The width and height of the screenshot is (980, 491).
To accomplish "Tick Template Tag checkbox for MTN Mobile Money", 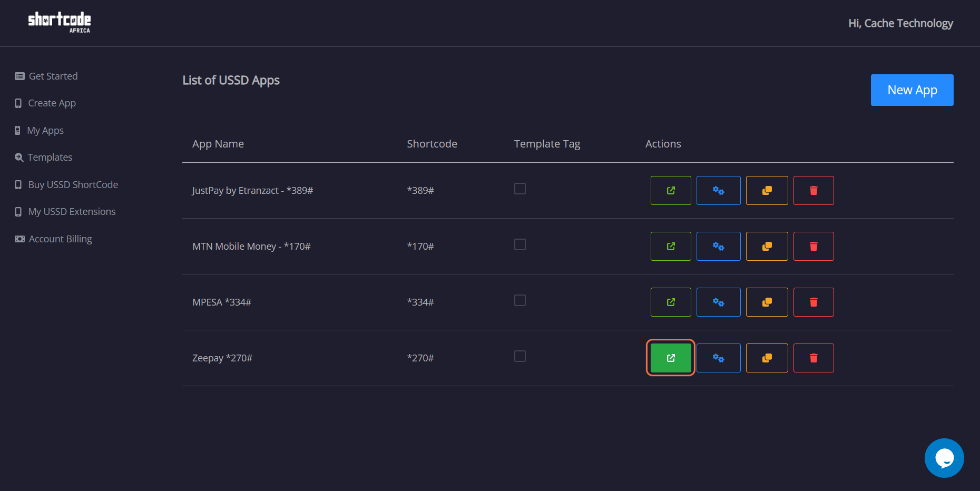I will (520, 244).
